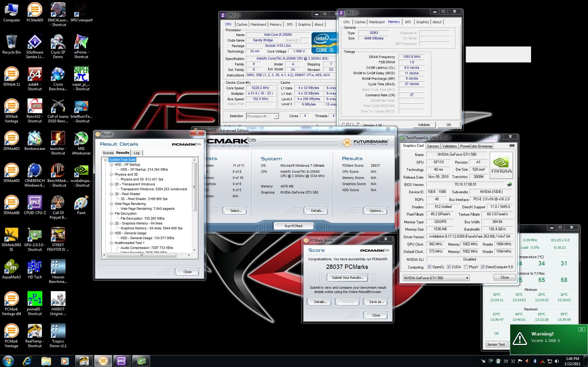The height and width of the screenshot is (367, 588).
Task: Dismiss the Vcore warning notification
Action: click(x=581, y=329)
